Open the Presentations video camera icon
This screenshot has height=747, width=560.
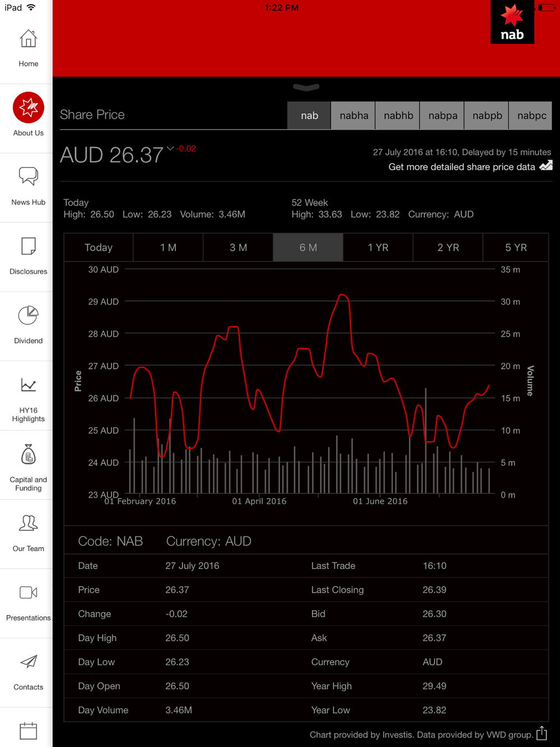[x=29, y=592]
